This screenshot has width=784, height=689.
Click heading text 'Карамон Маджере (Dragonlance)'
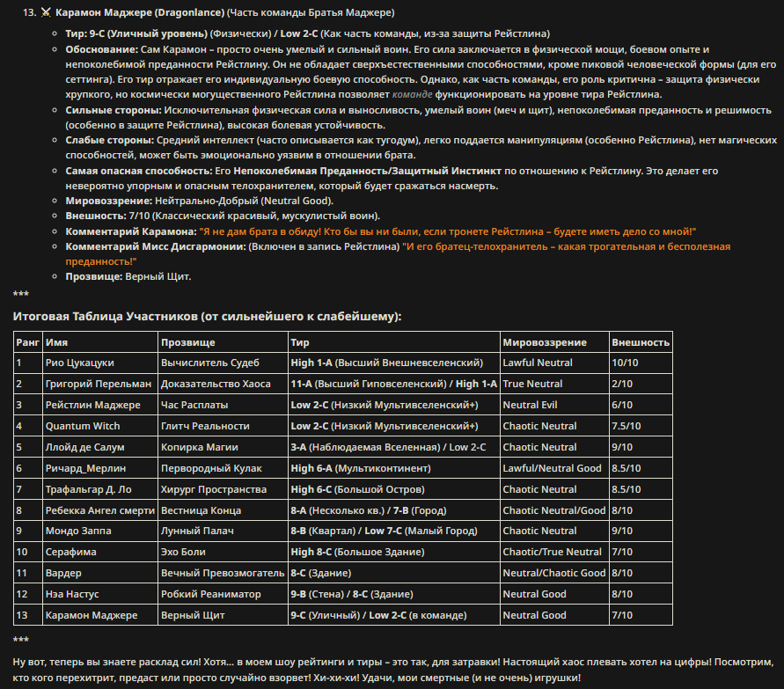click(x=140, y=12)
